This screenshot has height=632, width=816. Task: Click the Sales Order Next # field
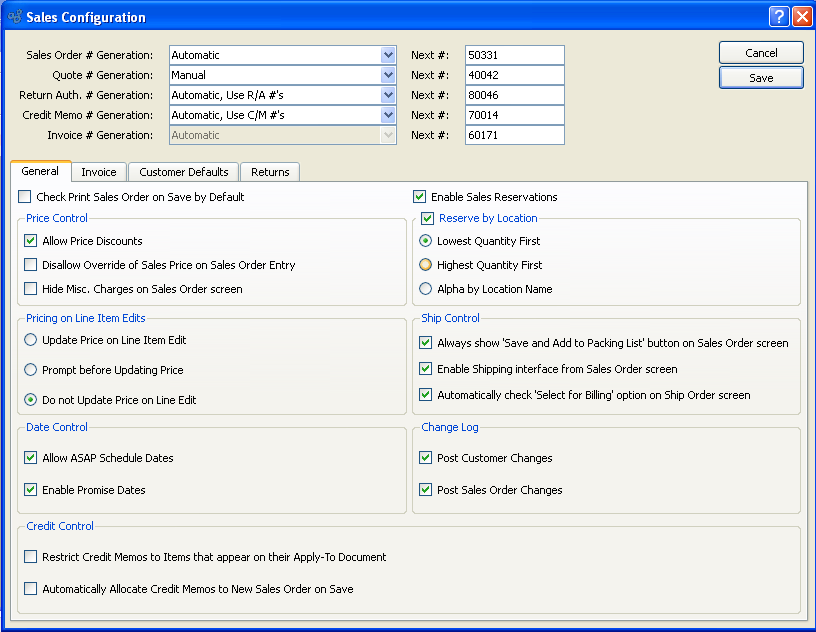514,55
